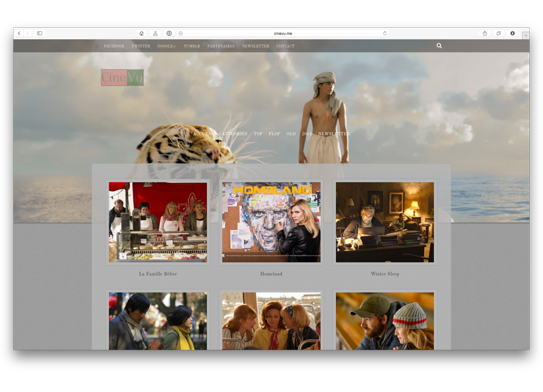Open thumbnail of man with woman in yellow scarf
543x392 pixels.
click(158, 321)
